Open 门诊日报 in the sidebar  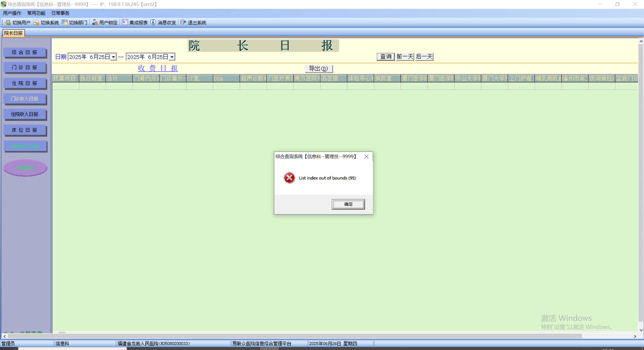coord(25,67)
